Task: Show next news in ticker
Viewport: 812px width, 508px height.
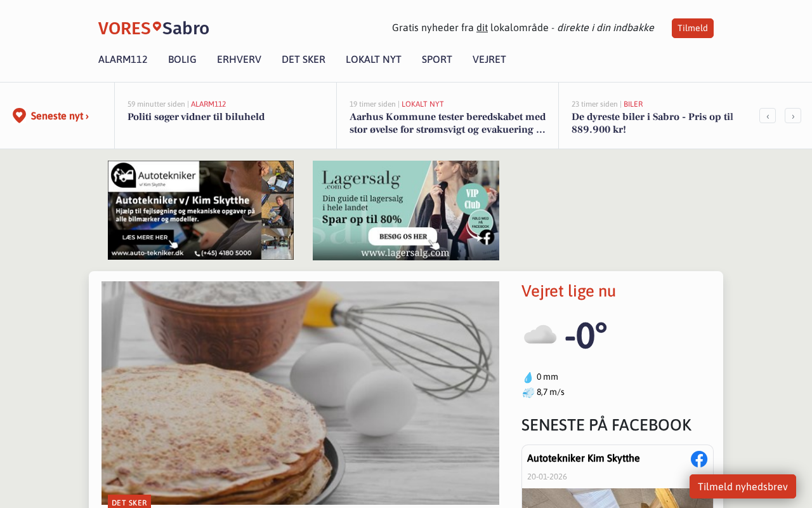Action: pyautogui.click(x=793, y=116)
